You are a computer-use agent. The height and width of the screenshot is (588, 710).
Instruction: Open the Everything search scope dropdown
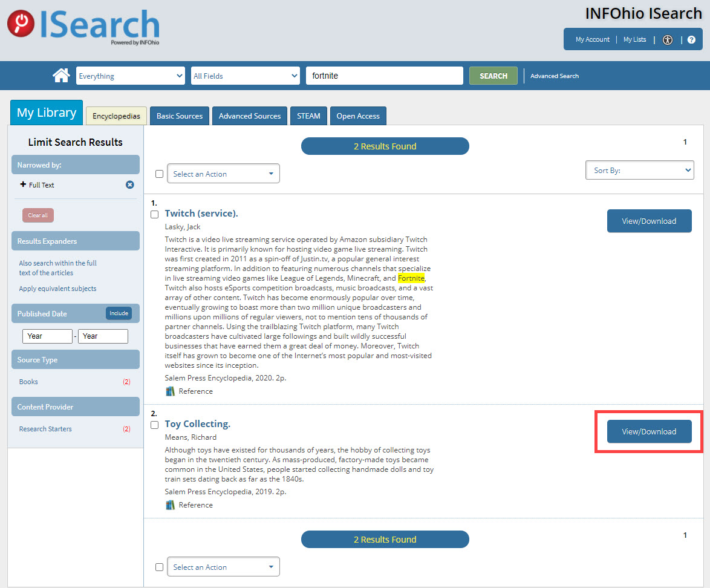click(x=131, y=76)
